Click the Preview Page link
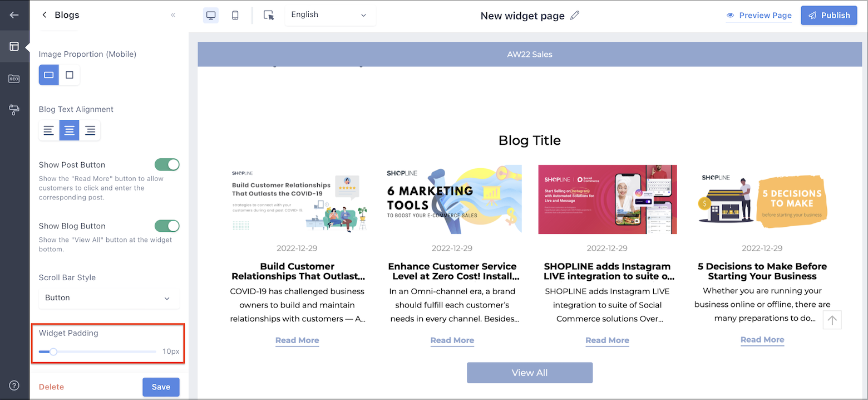 [x=759, y=16]
